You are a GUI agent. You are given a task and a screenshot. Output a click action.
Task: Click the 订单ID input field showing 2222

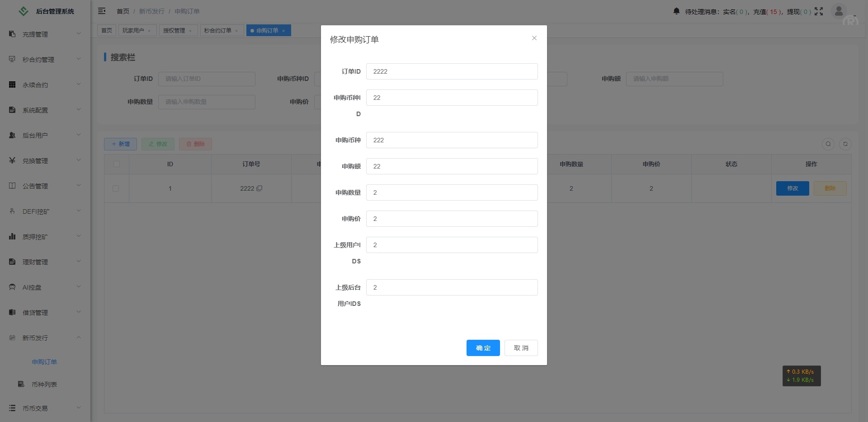point(452,71)
